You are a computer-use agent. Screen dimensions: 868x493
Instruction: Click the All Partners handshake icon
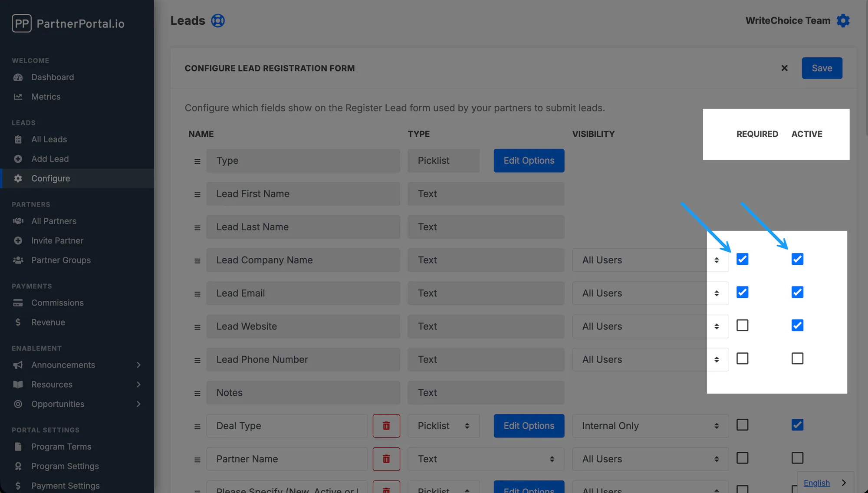click(x=18, y=221)
